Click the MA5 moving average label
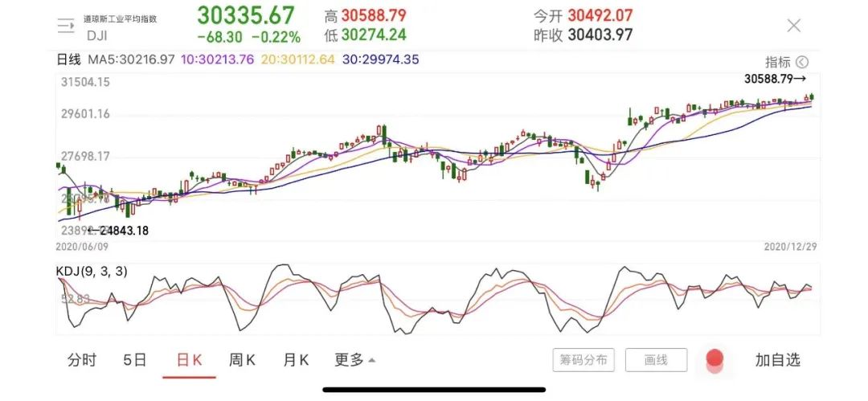Screen dimensions: 868x401 [x=132, y=59]
